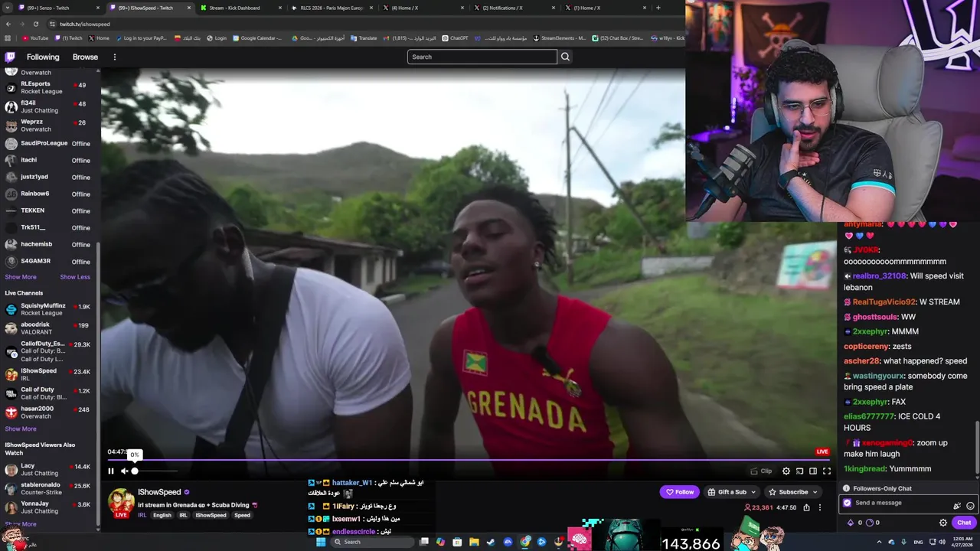Image resolution: width=980 pixels, height=551 pixels.
Task: Open the ChatGPT bookmark
Action: point(455,37)
